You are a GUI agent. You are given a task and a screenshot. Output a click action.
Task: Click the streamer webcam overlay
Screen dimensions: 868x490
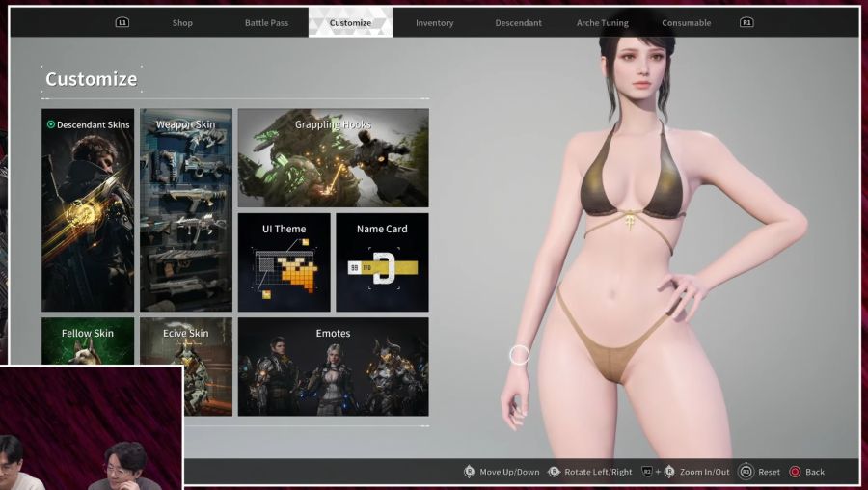92,428
